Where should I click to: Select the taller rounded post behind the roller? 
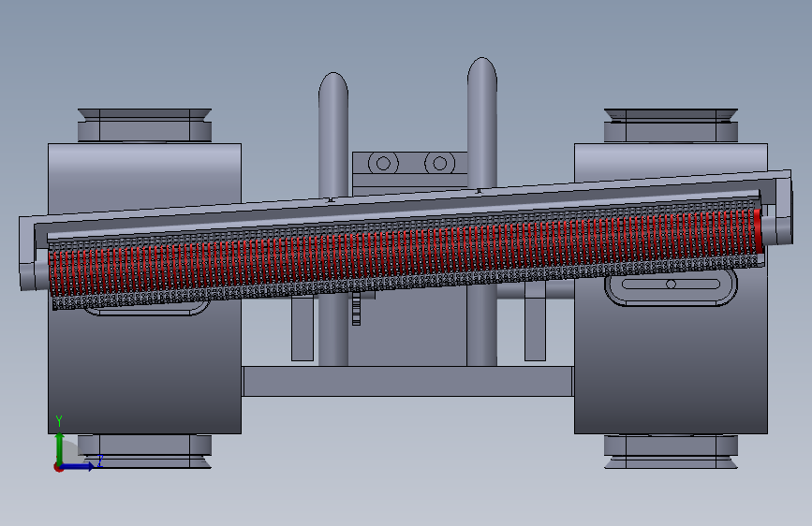482,124
